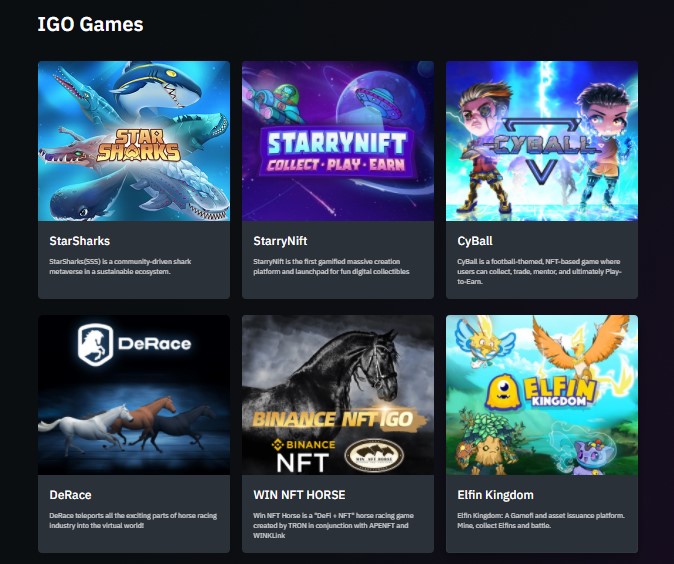Open the DeRace horse racing banner

click(x=134, y=395)
